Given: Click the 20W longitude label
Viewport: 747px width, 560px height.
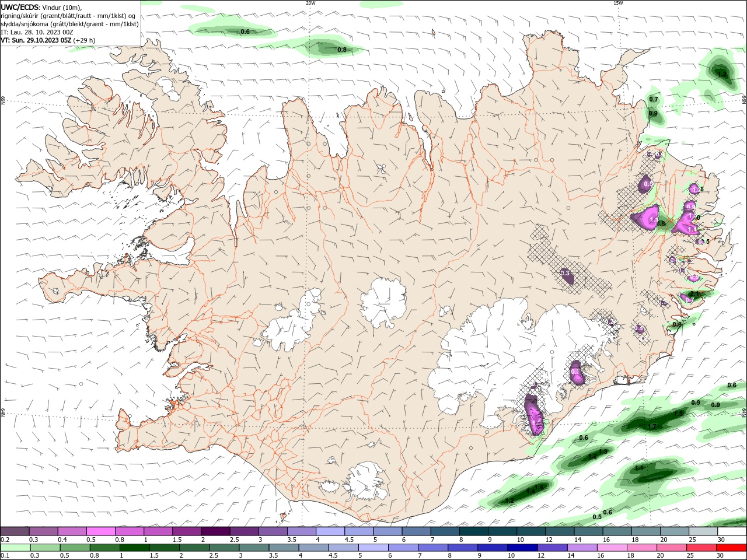Looking at the screenshot, I should pos(310,3).
